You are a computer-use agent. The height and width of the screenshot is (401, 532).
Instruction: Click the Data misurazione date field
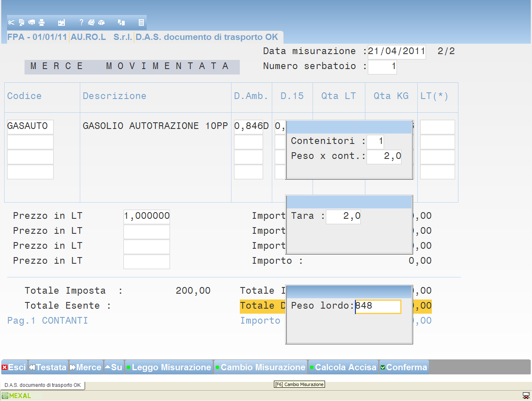point(397,52)
